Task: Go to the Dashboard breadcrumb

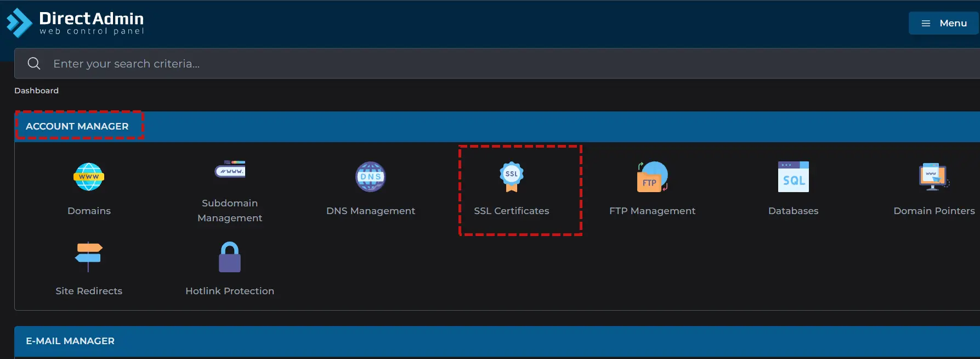Action: (36, 91)
